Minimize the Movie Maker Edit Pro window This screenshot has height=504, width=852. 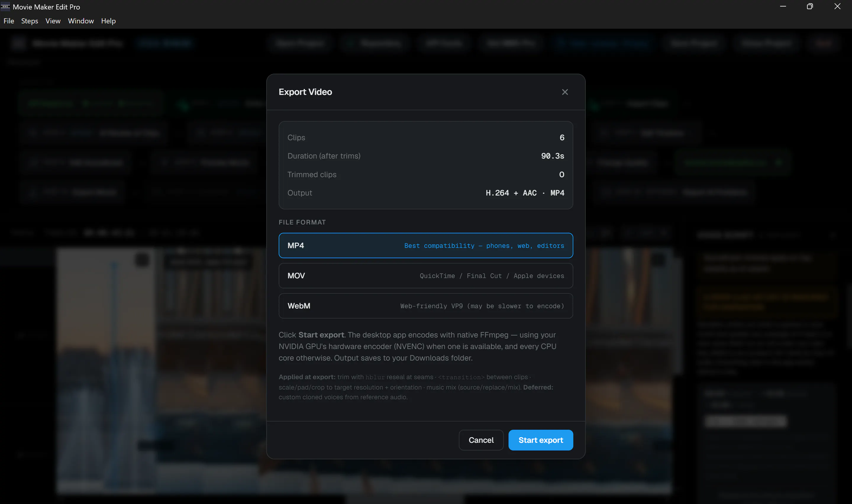tap(783, 7)
